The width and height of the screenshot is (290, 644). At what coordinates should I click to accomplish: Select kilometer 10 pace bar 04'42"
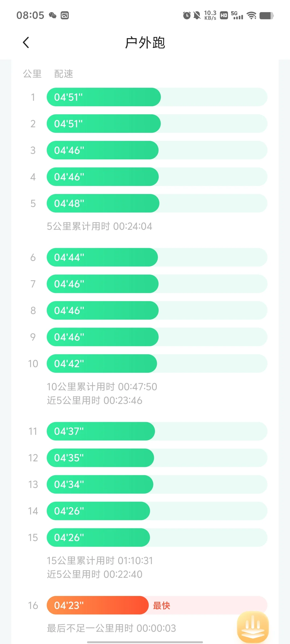(x=102, y=363)
